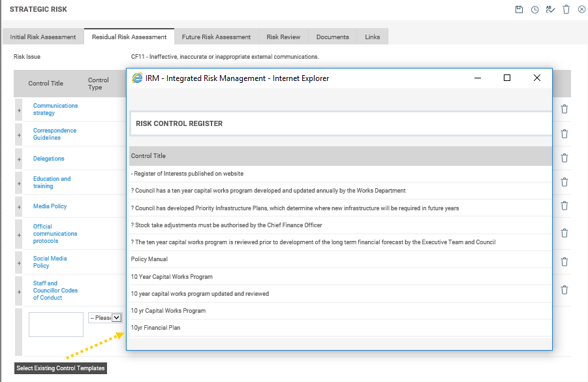Switch to Initial Risk Assessment tab
Image resolution: width=588 pixels, height=382 pixels.
[43, 37]
